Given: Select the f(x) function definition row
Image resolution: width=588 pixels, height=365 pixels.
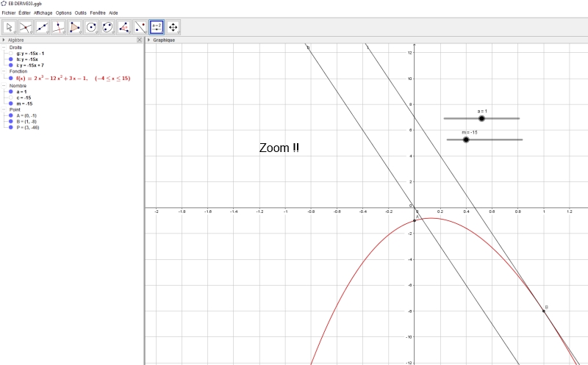Looking at the screenshot, I should click(x=73, y=79).
